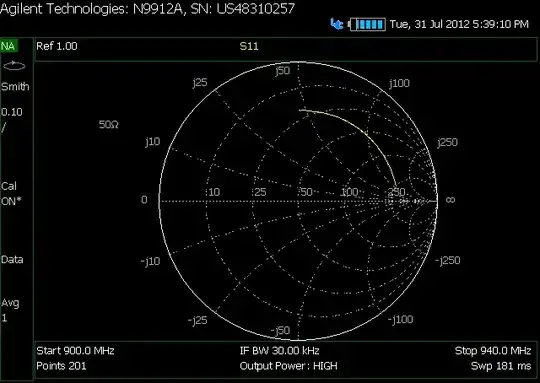Image resolution: width=540 pixels, height=383 pixels.
Task: Click the Stop 940.0 MHz frequency
Action: tap(493, 351)
